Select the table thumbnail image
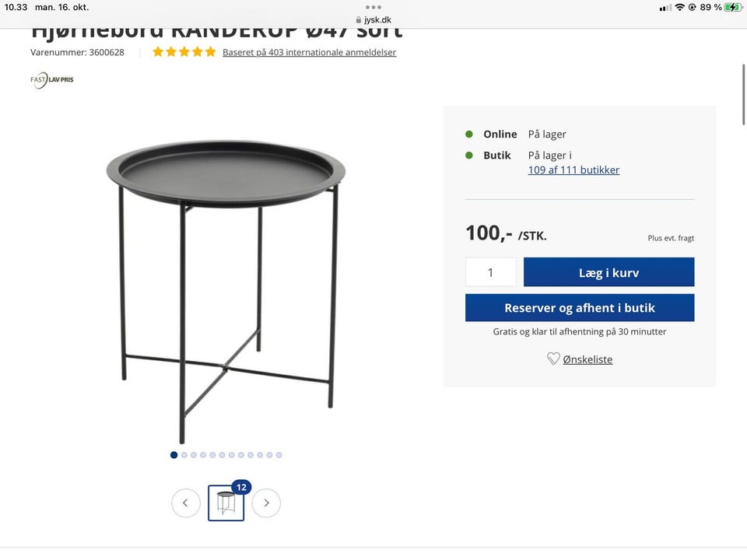 point(226,503)
